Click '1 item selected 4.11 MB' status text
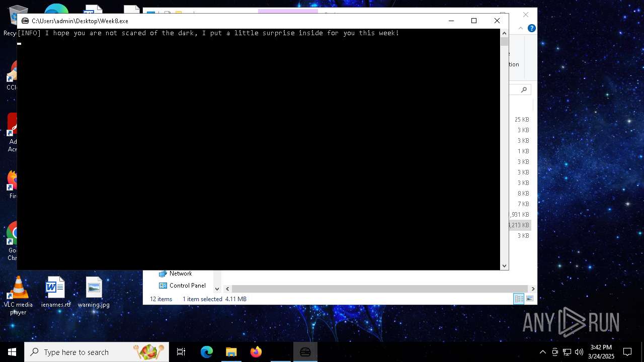Viewport: 644px width, 362px height. (214, 299)
